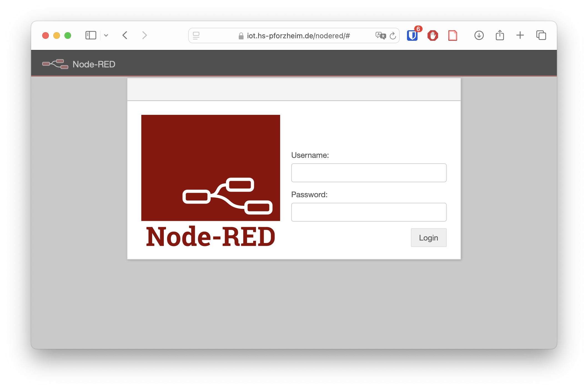Click the Node-RED logo in the header

pyautogui.click(x=55, y=64)
